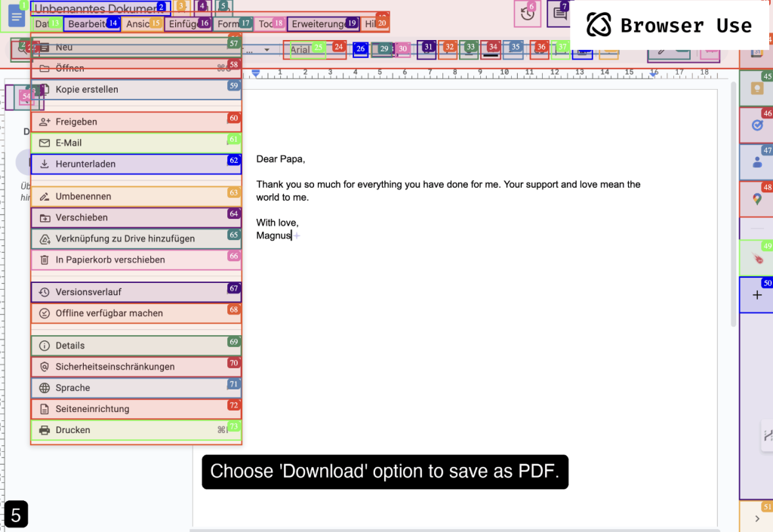Image resolution: width=773 pixels, height=532 pixels.
Task: Click 'In Papierkorb verschieben'
Action: tap(136, 260)
